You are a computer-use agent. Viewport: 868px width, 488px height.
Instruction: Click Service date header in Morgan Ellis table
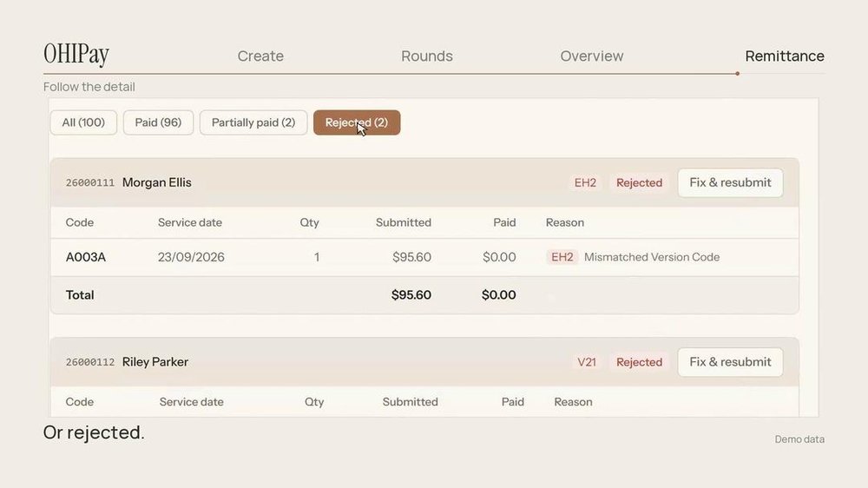click(x=190, y=222)
